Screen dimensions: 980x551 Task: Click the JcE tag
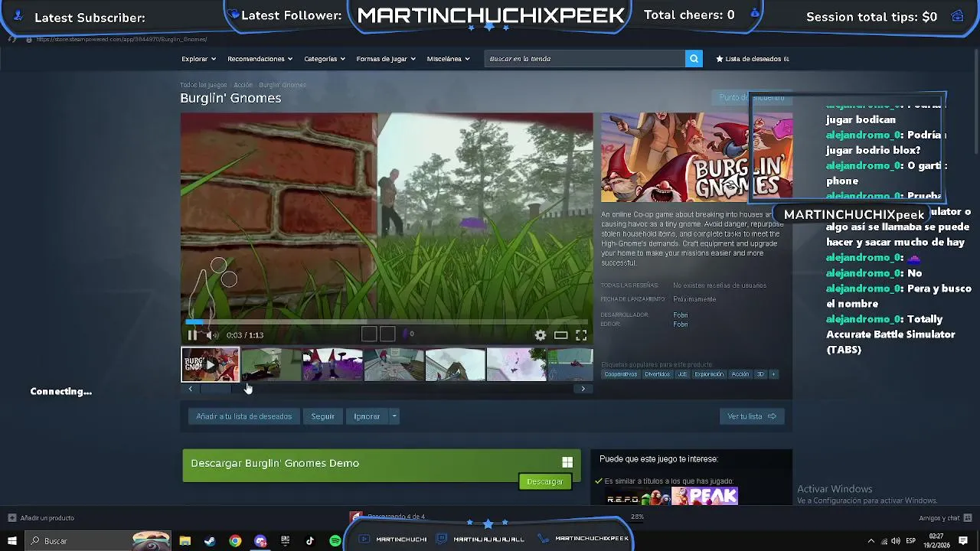click(682, 374)
